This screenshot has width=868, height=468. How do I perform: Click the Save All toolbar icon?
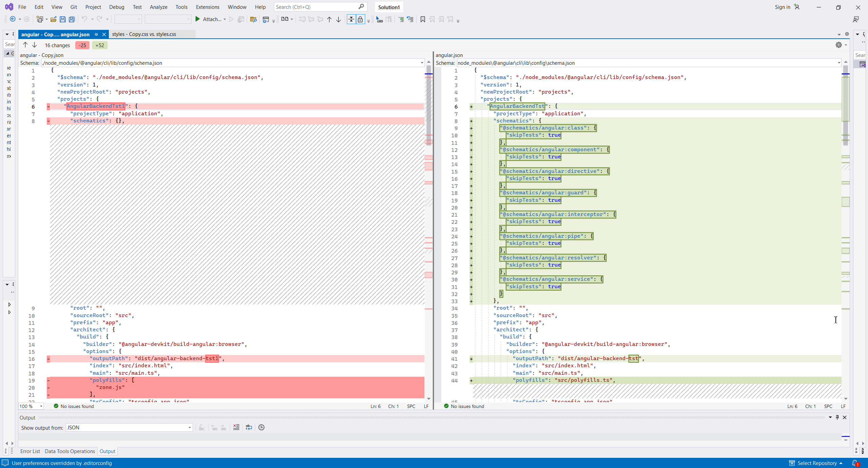(x=72, y=19)
